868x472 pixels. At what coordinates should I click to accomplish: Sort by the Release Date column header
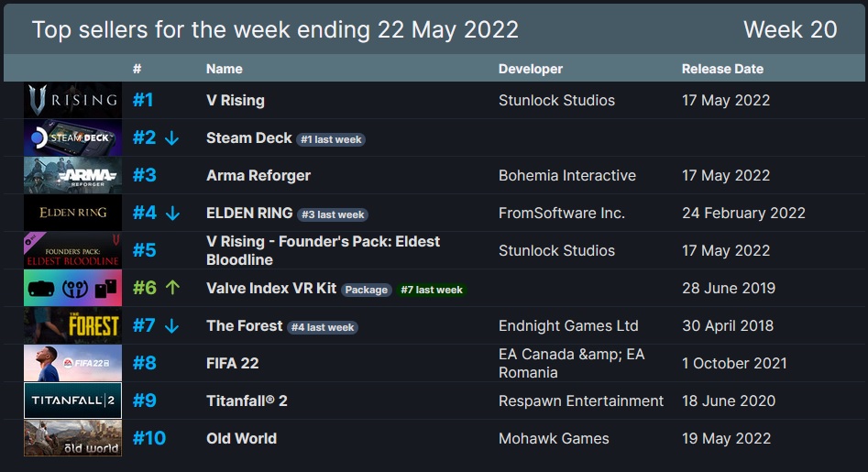[x=722, y=69]
